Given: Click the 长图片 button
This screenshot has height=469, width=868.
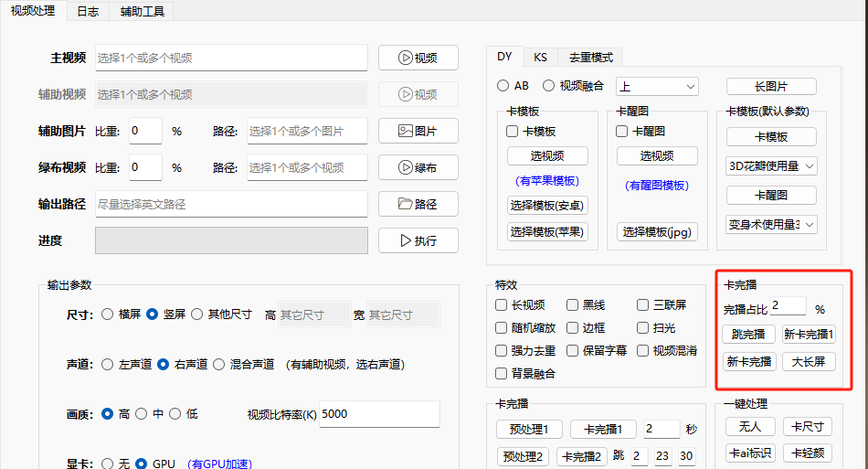Looking at the screenshot, I should tap(770, 86).
